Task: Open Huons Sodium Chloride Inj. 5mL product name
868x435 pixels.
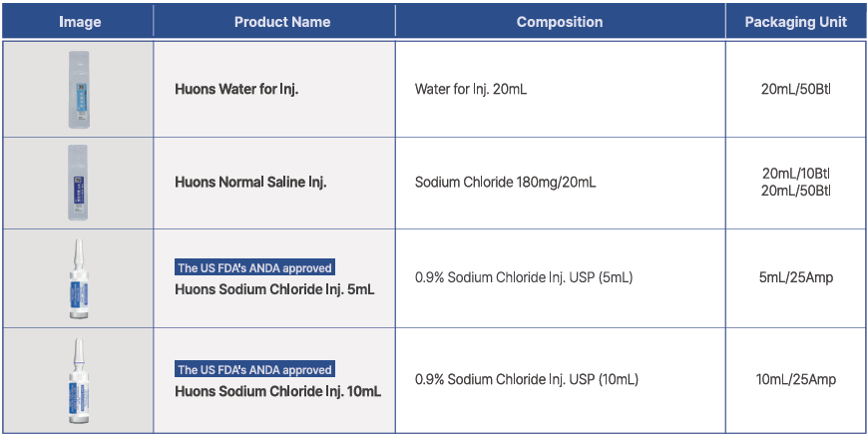Action: [x=274, y=290]
